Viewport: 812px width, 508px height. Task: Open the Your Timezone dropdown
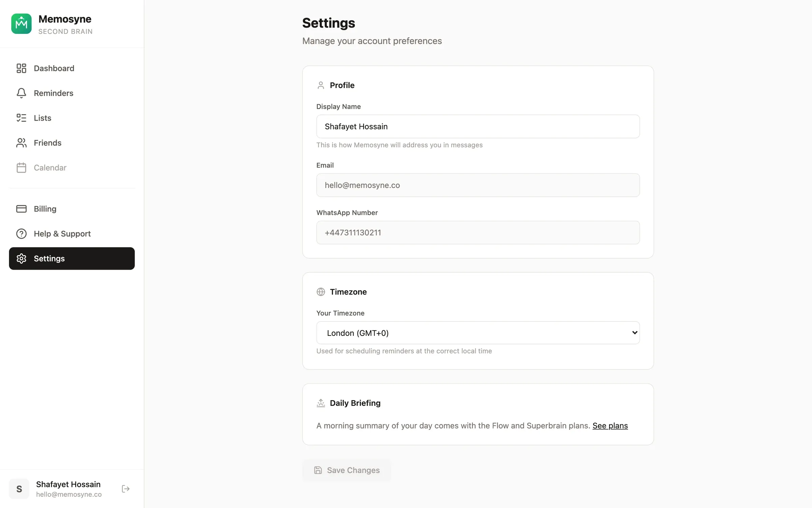click(x=478, y=333)
